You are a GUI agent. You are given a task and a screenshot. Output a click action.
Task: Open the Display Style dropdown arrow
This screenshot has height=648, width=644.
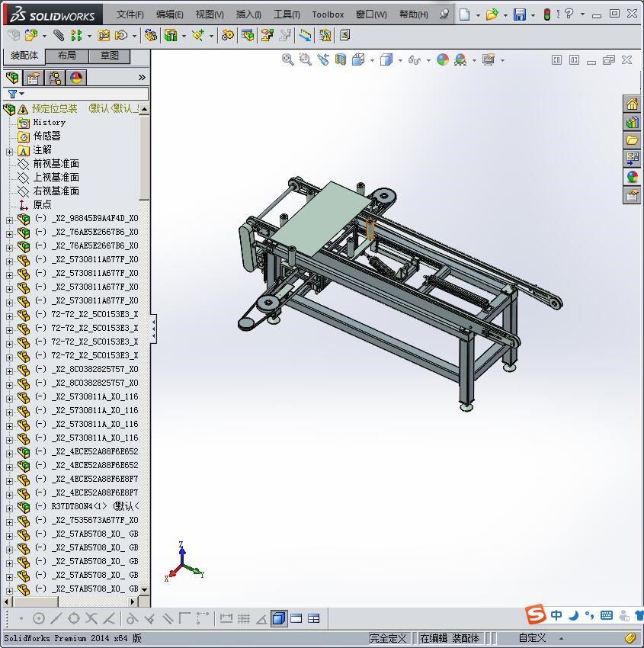400,60
